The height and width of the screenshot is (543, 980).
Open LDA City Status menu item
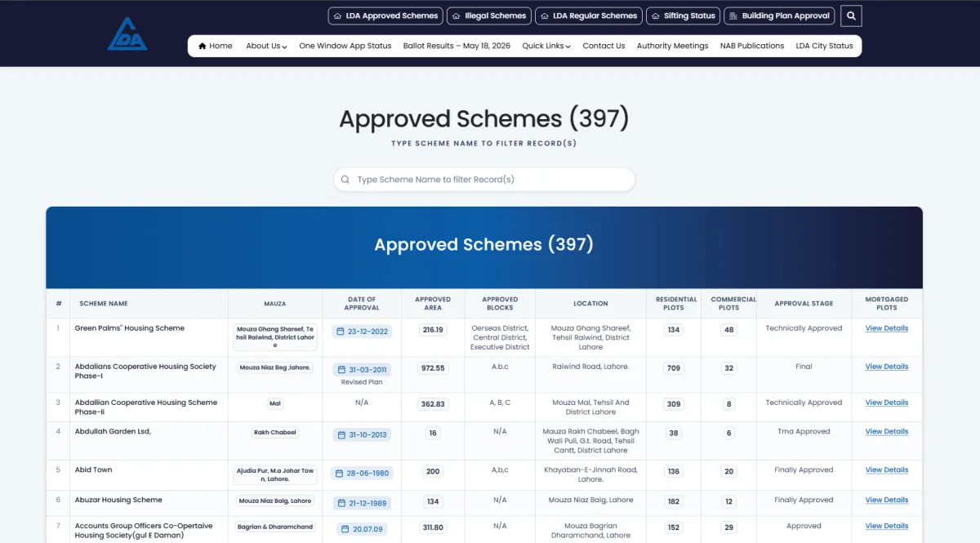click(x=824, y=46)
